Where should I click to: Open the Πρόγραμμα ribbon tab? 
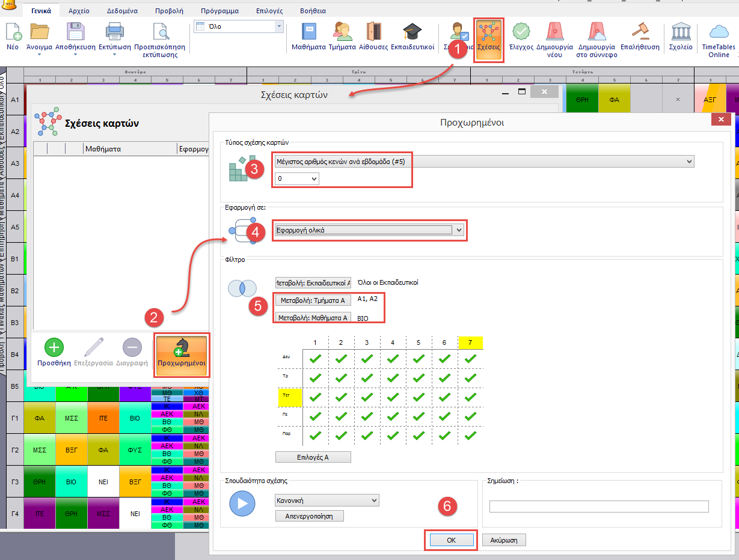point(221,11)
